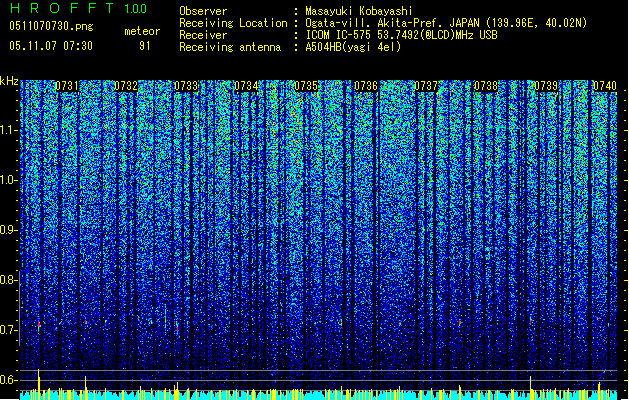629x400 pixels.
Task: Click the observer name Masayuki Kobayashi
Action: coord(359,11)
